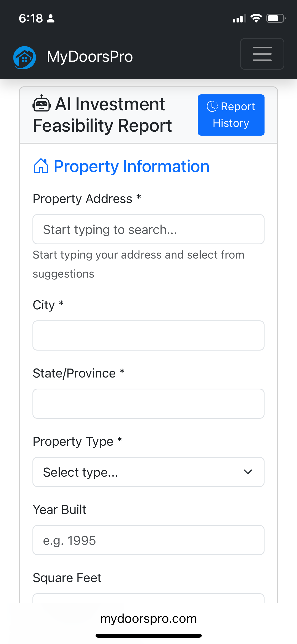
Task: Tap the mydoorspro.com address bar
Action: tap(148, 619)
